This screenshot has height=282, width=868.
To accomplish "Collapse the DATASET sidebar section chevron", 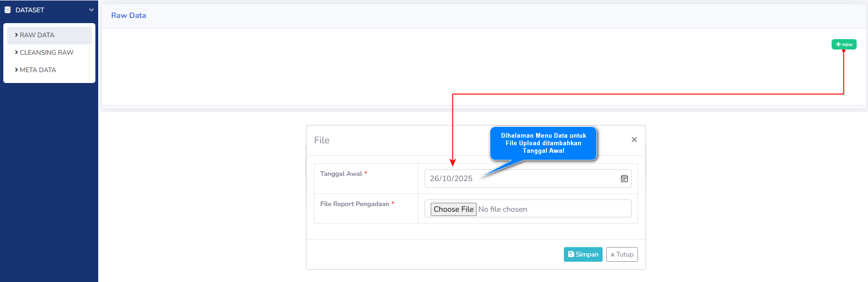I will [91, 10].
